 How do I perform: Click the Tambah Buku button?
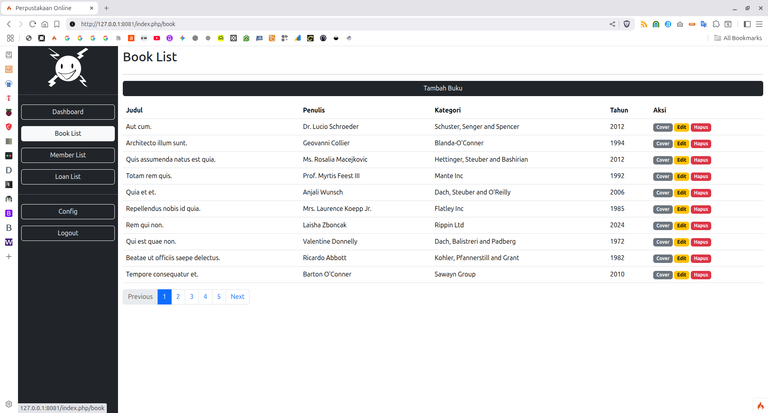coord(443,88)
